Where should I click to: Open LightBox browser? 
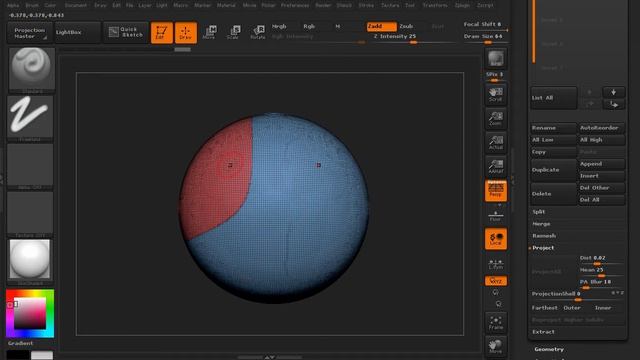coord(77,32)
